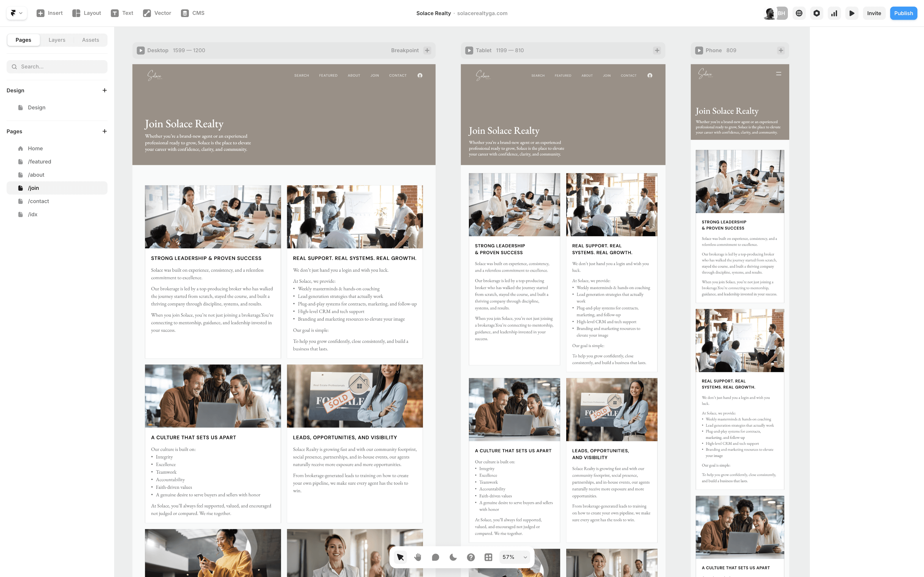Open the globe localization icon

[x=799, y=13]
